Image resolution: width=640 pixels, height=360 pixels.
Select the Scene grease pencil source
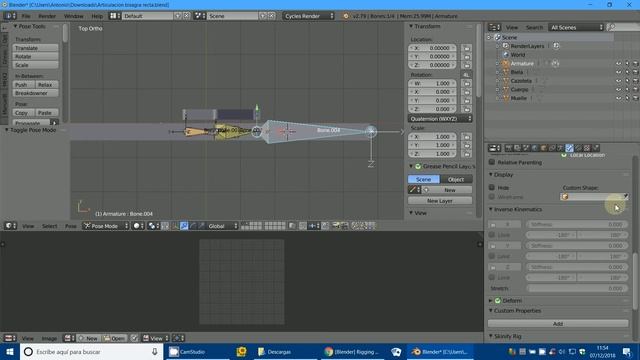pos(424,179)
